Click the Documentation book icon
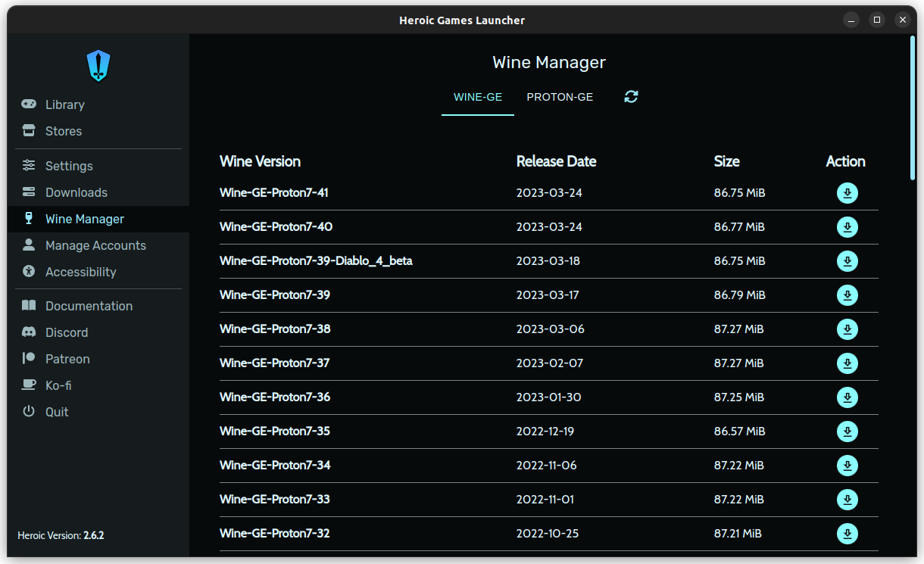The width and height of the screenshot is (924, 564). (x=29, y=305)
